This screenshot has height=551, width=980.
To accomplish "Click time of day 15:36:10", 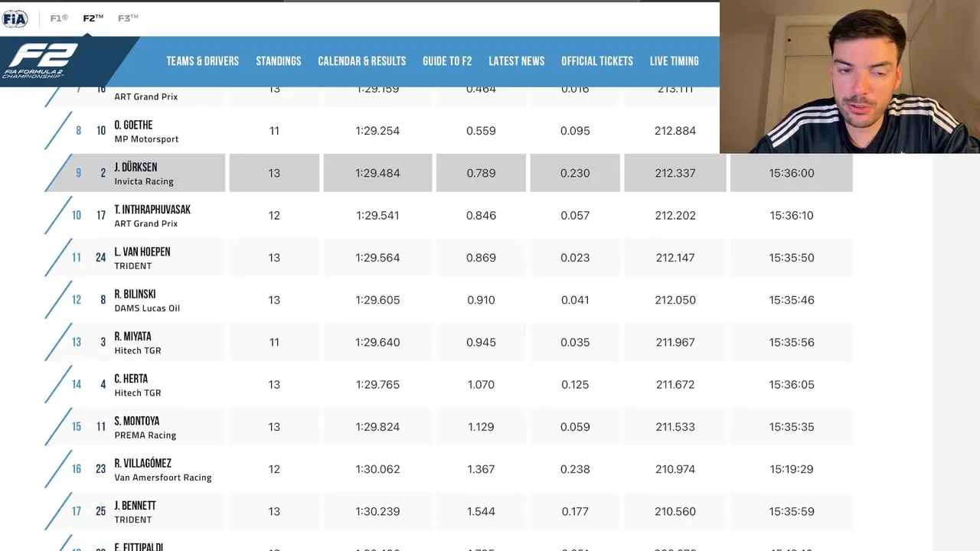I will tap(792, 215).
